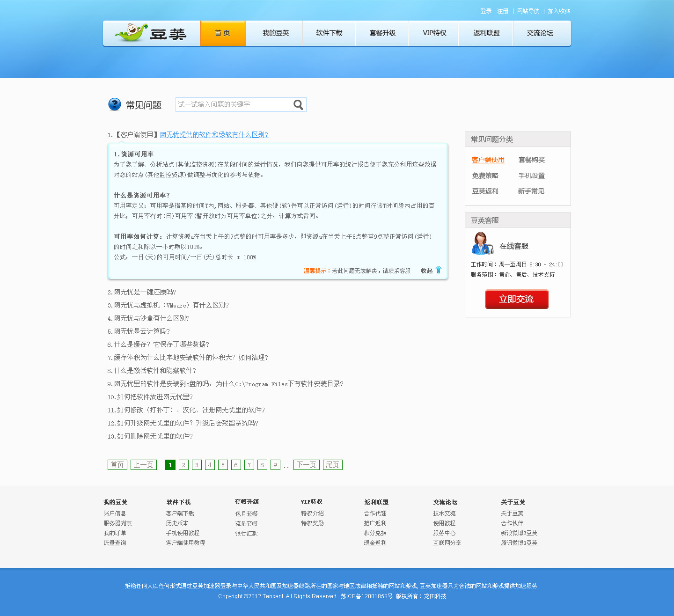Click the 首页 pagination button

[117, 465]
